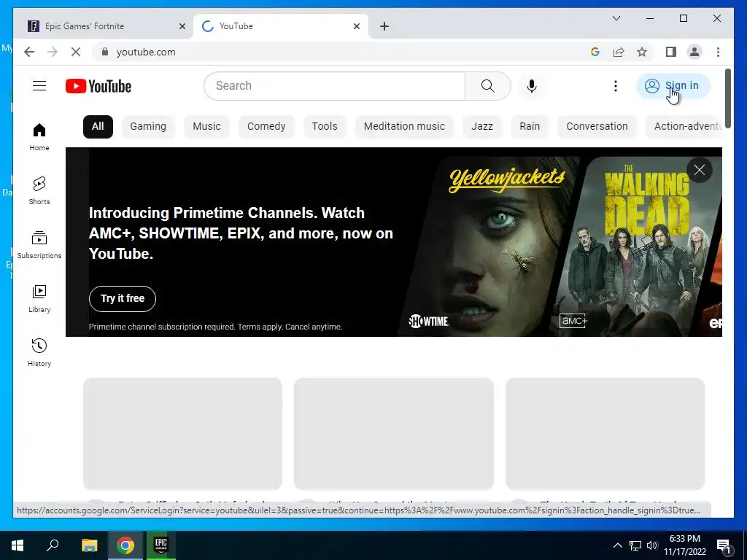Screen dimensions: 747x560
Task: Stop page loading with X button
Action: tap(76, 52)
